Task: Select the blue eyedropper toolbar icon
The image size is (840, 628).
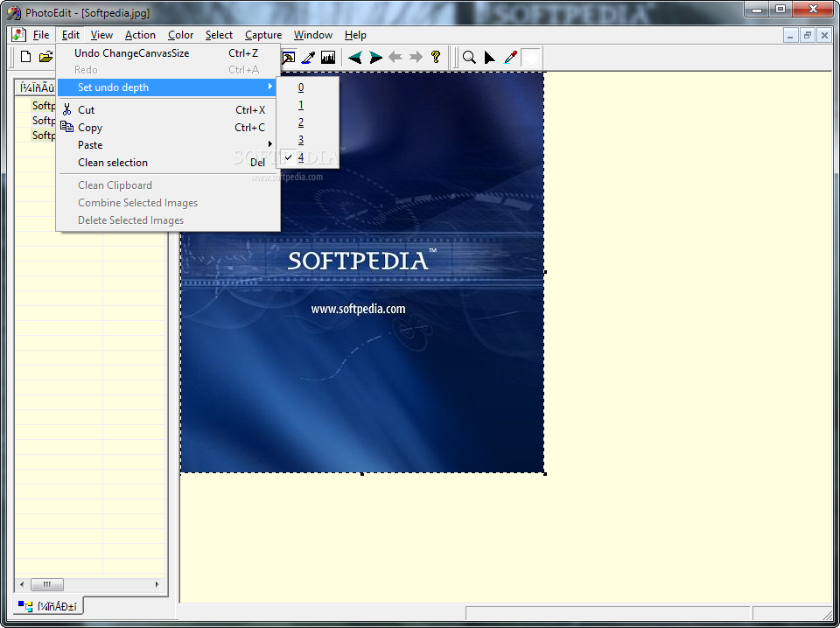Action: [x=308, y=57]
